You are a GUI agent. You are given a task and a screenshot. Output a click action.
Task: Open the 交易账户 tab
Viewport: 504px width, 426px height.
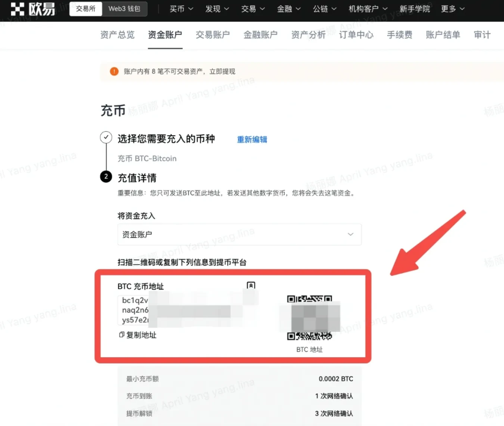pos(213,35)
